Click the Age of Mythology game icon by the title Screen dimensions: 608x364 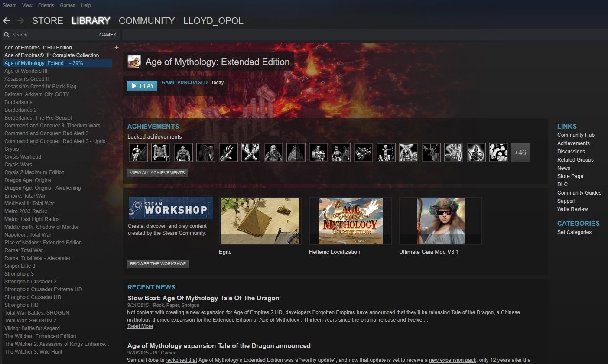coord(134,62)
